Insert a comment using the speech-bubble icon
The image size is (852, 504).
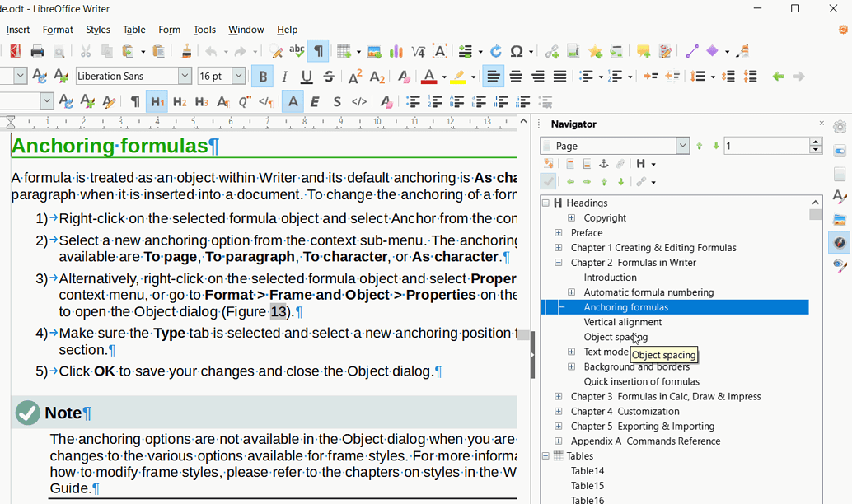[644, 51]
